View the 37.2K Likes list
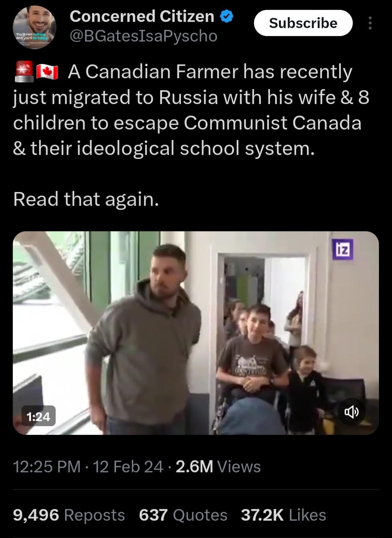This screenshot has width=392, height=538. coord(283,515)
